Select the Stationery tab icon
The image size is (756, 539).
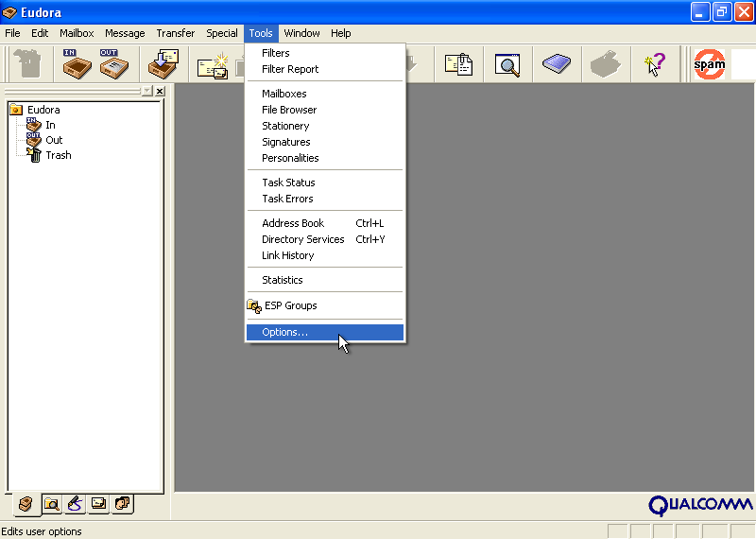click(x=98, y=504)
